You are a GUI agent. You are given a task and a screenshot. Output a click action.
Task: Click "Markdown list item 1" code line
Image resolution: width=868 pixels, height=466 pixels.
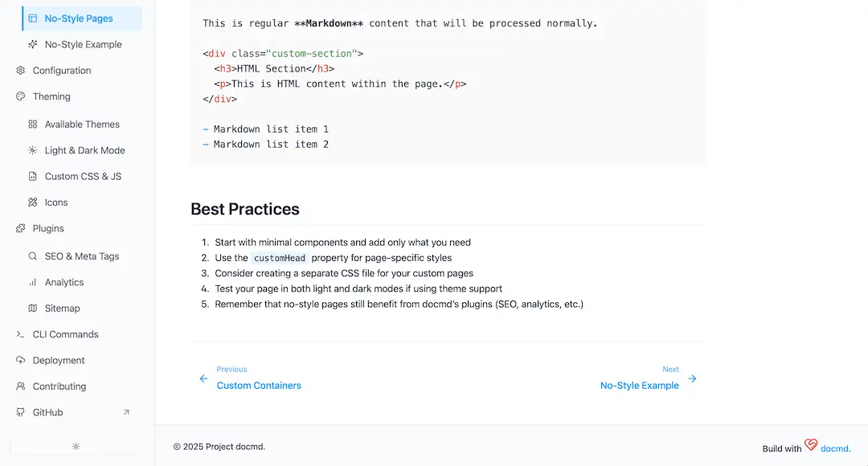coord(266,129)
